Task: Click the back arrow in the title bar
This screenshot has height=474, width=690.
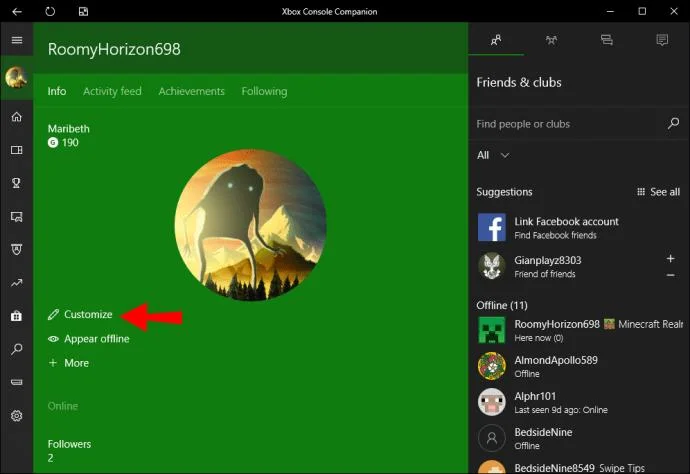Action: pyautogui.click(x=17, y=11)
